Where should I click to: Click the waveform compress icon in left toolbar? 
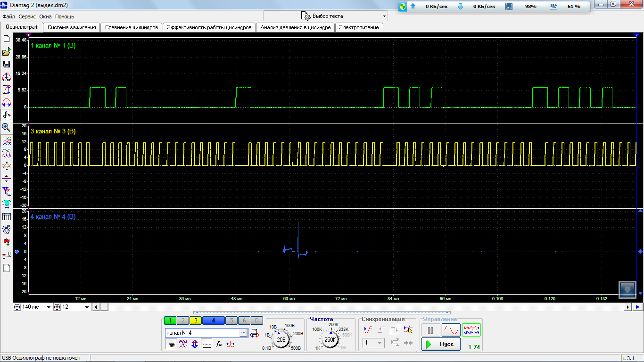click(x=7, y=166)
